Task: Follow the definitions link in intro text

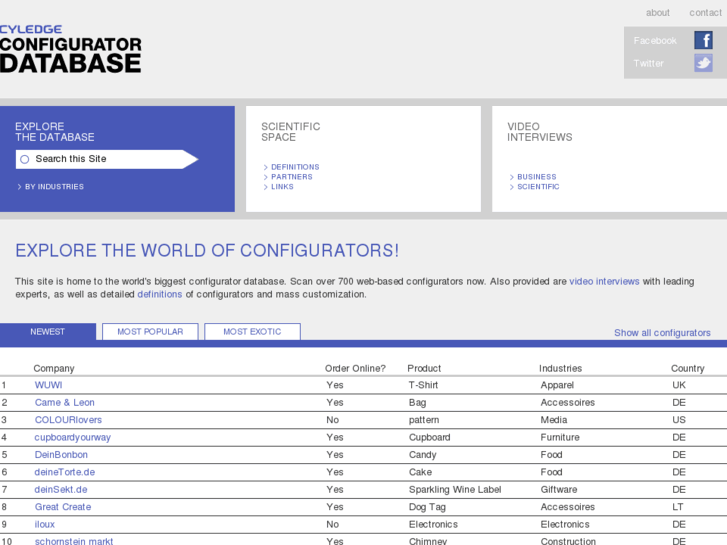Action: click(x=159, y=295)
